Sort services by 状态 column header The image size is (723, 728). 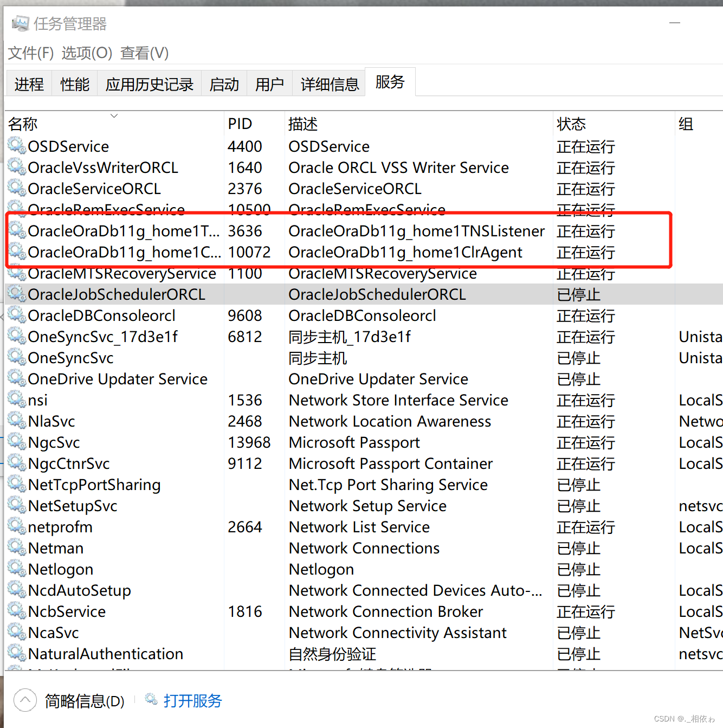tap(614, 124)
